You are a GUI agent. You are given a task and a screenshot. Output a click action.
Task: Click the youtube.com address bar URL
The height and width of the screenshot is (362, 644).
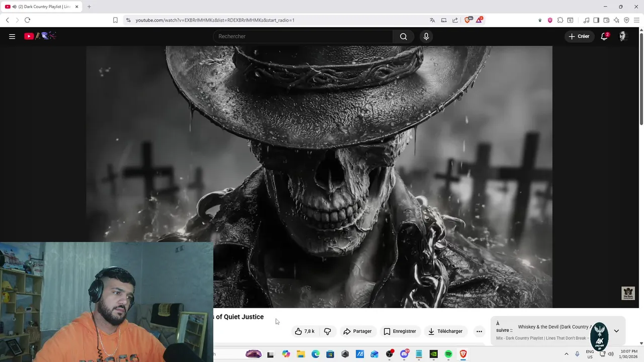(215, 20)
